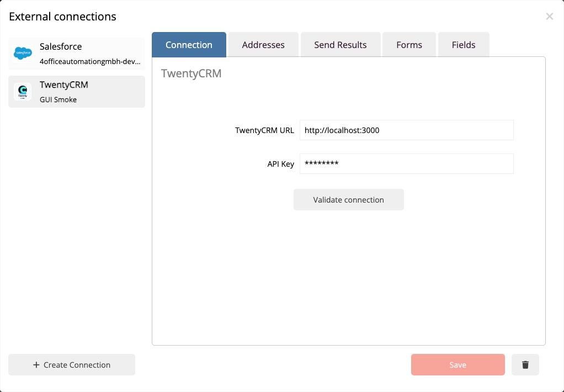Click the External connections title
This screenshot has width=564, height=392.
coord(62,17)
